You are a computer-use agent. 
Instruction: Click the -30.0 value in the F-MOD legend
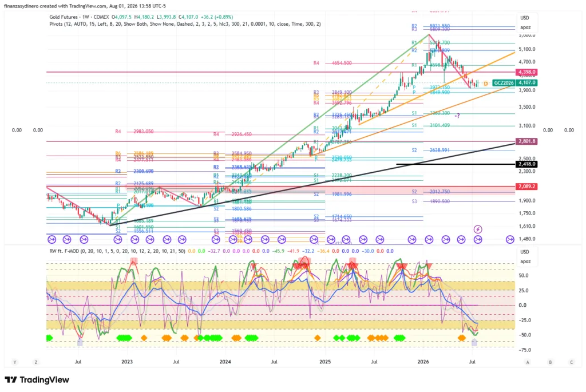(x=368, y=251)
